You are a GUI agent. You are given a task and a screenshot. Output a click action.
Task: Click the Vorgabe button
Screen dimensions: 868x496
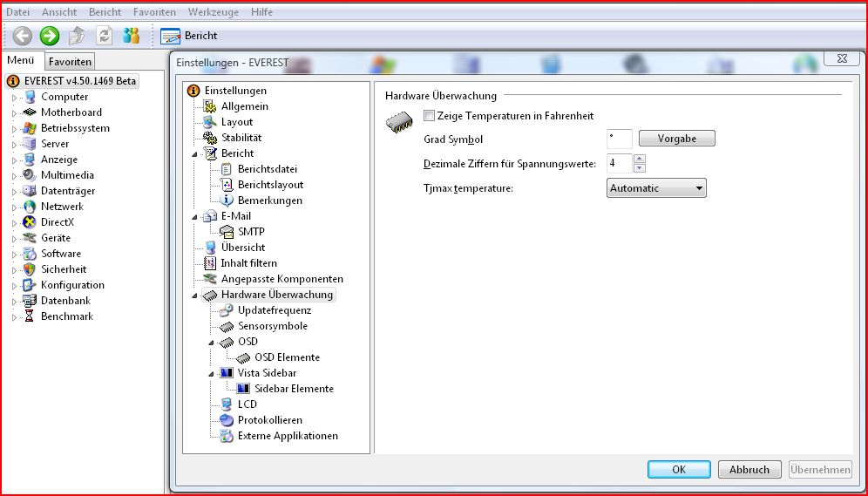[x=676, y=139]
